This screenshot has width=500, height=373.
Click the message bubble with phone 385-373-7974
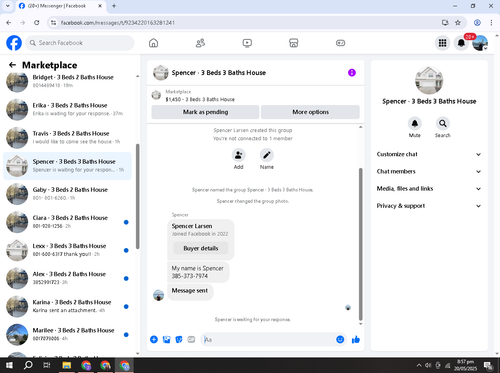(x=198, y=272)
